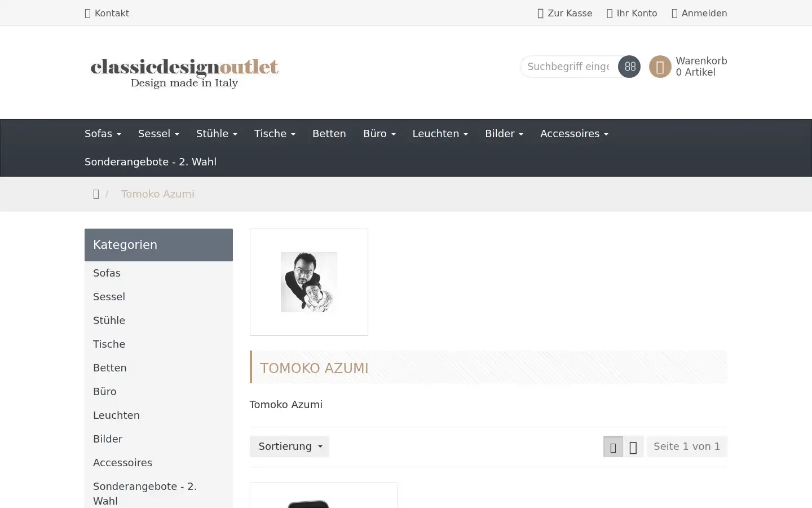Click the Kategorien panel heading
The width and height of the screenshot is (812, 508).
158,245
